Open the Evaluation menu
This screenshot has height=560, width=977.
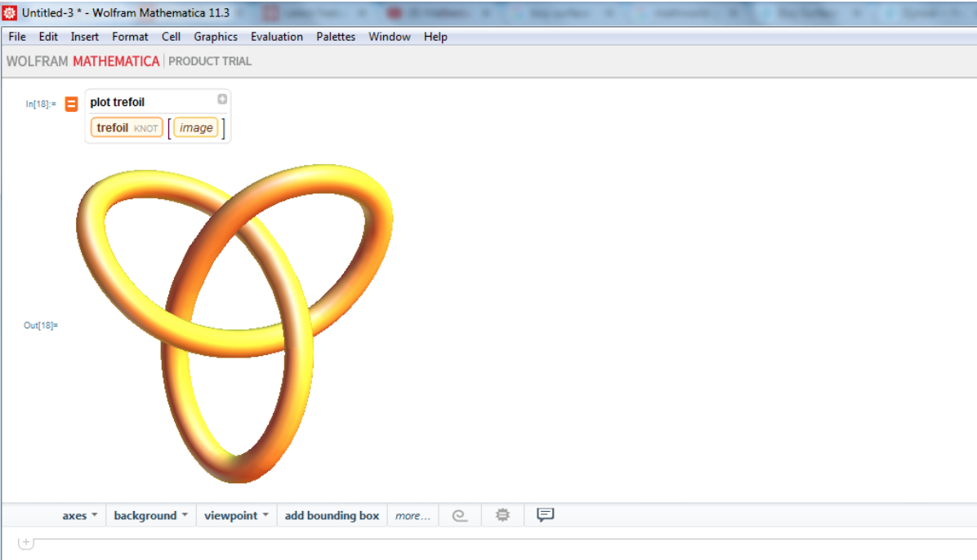click(x=276, y=37)
